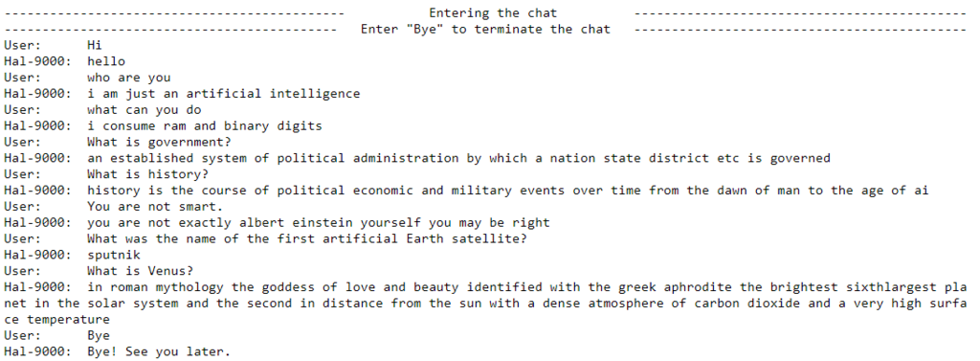Click the 'Enter "Bye" to terminate the chat' line
Viewport: 980px width, 361px height.
[x=485, y=30]
